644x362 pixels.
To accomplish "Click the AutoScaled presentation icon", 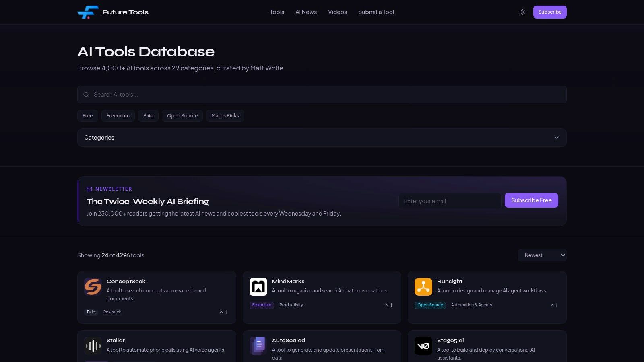I will click(x=258, y=346).
